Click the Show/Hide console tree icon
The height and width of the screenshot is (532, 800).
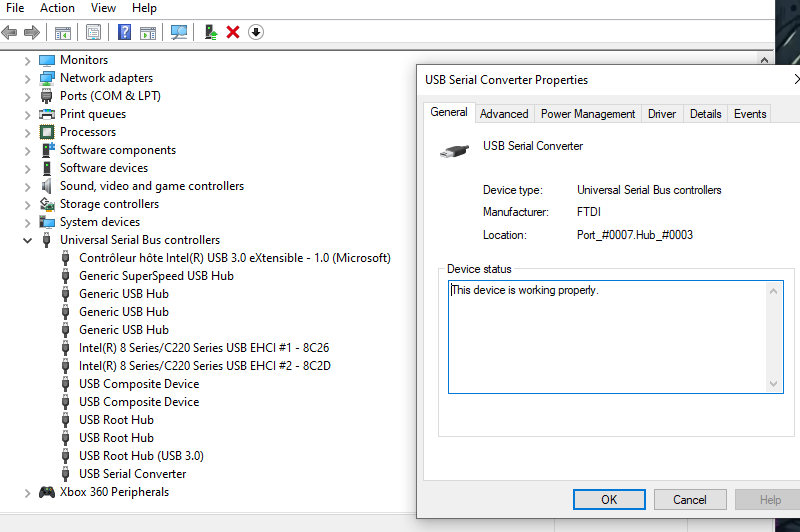[x=62, y=32]
